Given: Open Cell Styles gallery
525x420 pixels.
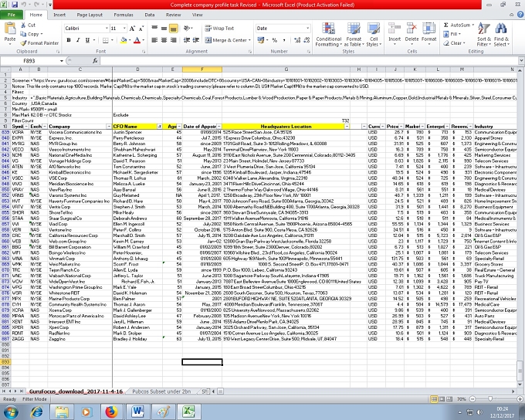Looking at the screenshot, I should pos(374,35).
